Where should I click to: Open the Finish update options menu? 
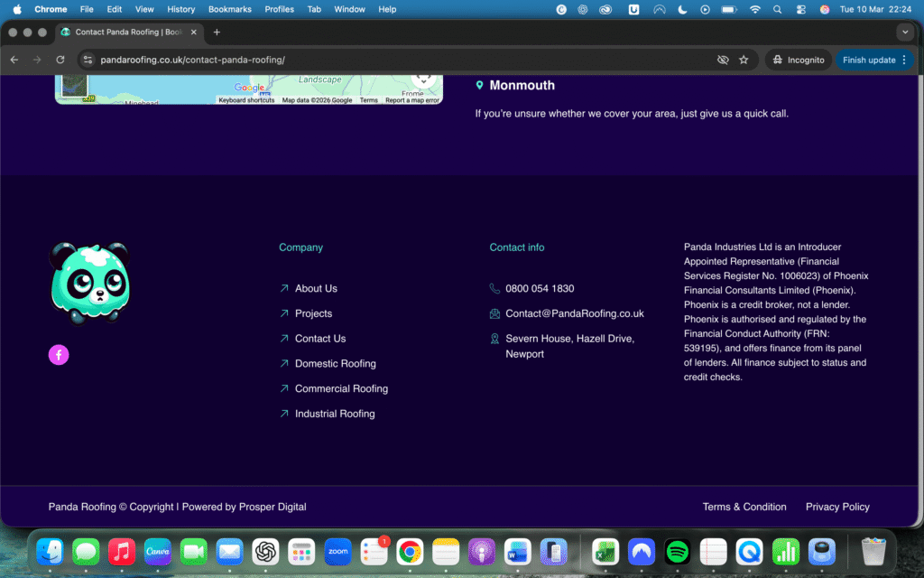pos(904,60)
